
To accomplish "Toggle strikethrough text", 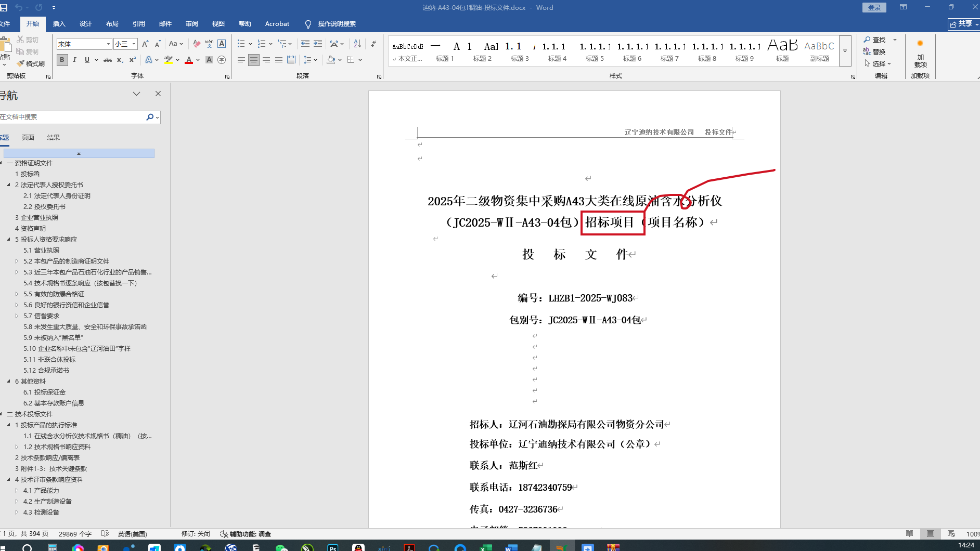I will [108, 60].
